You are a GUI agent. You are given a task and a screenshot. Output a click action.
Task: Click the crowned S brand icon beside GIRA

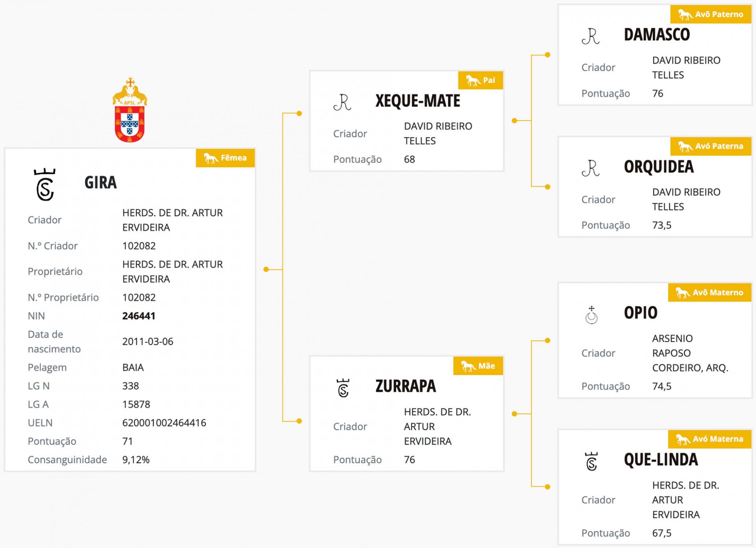tap(45, 185)
